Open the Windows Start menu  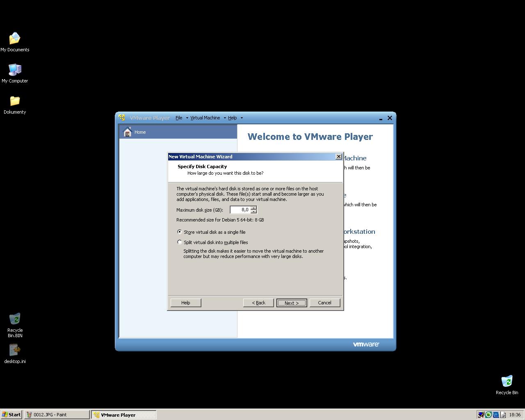[11, 415]
